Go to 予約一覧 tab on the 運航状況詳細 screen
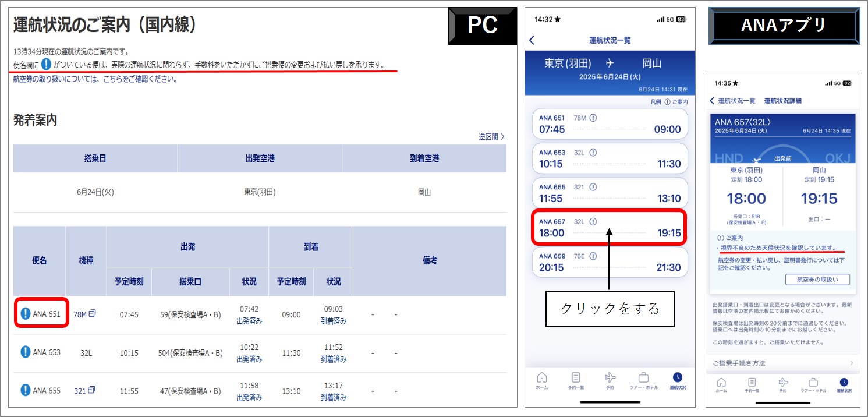The image size is (868, 417). 752,385
